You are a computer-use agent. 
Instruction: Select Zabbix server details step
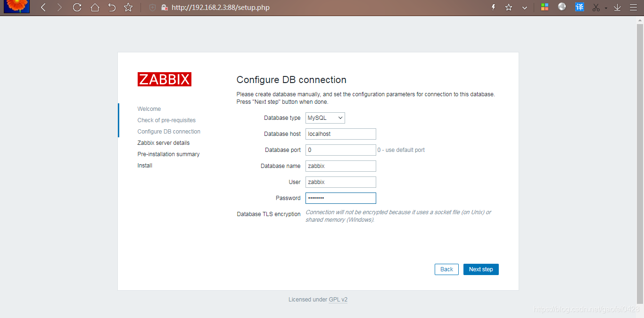(164, 143)
